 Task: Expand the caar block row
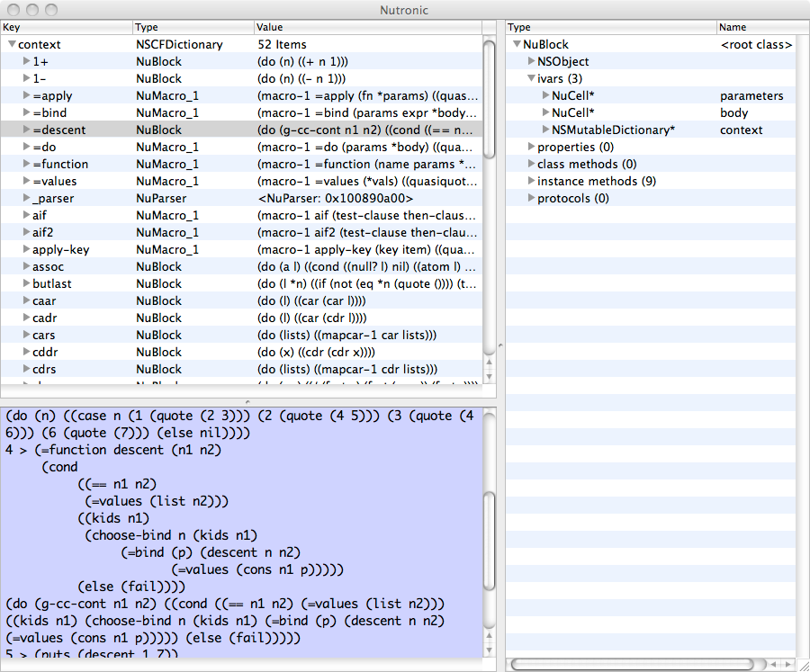pyautogui.click(x=26, y=300)
